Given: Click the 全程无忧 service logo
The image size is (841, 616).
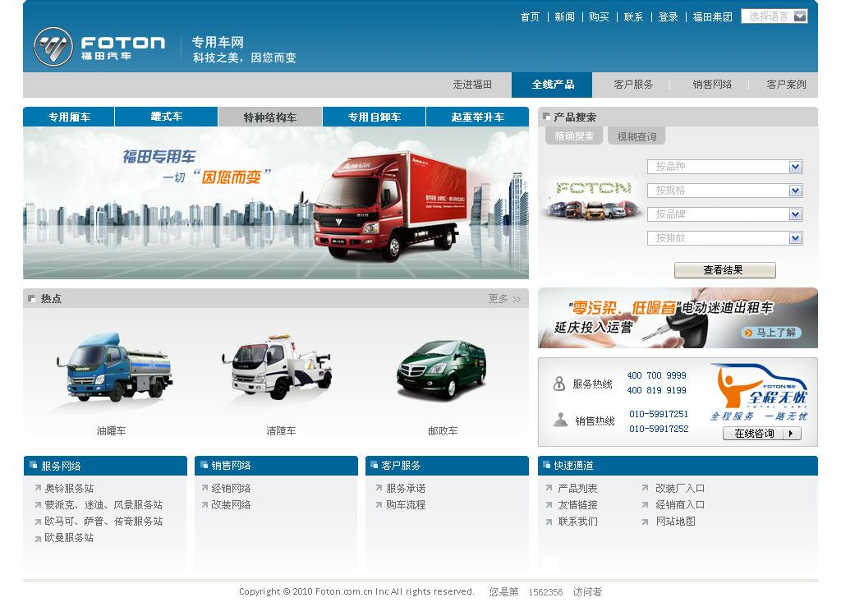Looking at the screenshot, I should tap(760, 393).
